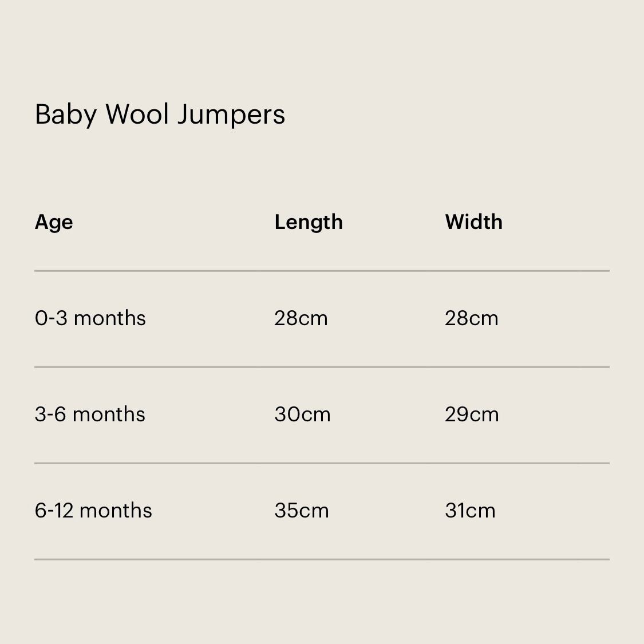Image resolution: width=644 pixels, height=644 pixels.
Task: Click the 28cm length for 0-3 months
Action: [x=301, y=318]
